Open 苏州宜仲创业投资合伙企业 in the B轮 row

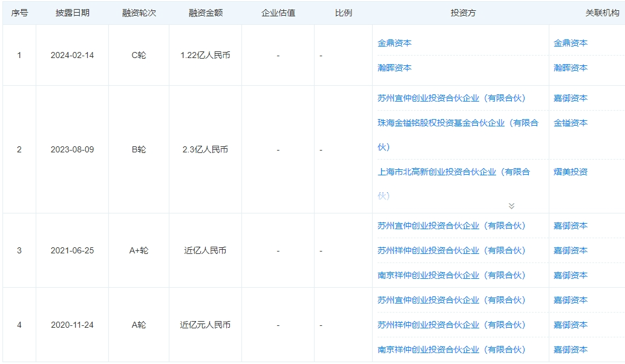click(x=451, y=98)
